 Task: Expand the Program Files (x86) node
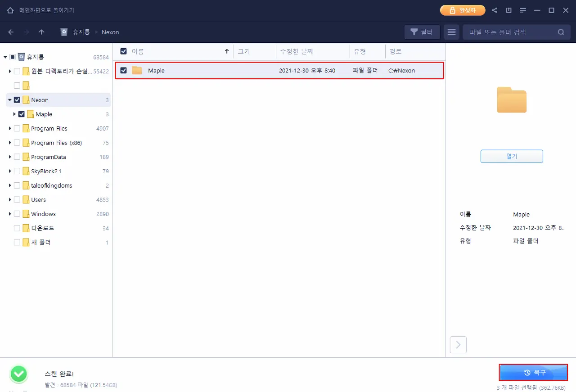10,143
